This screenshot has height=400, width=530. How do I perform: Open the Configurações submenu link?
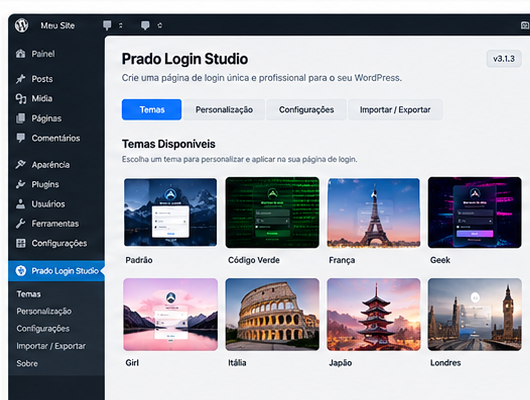pos(43,329)
